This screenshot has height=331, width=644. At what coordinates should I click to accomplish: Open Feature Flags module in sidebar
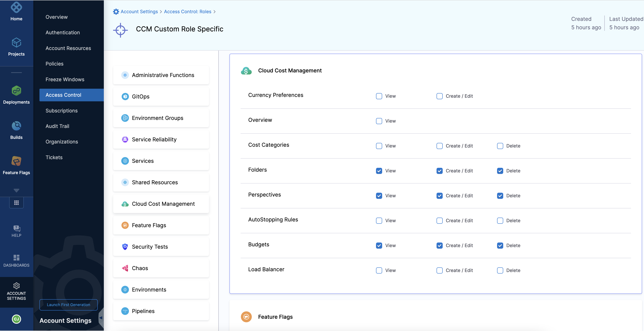[x=16, y=161]
